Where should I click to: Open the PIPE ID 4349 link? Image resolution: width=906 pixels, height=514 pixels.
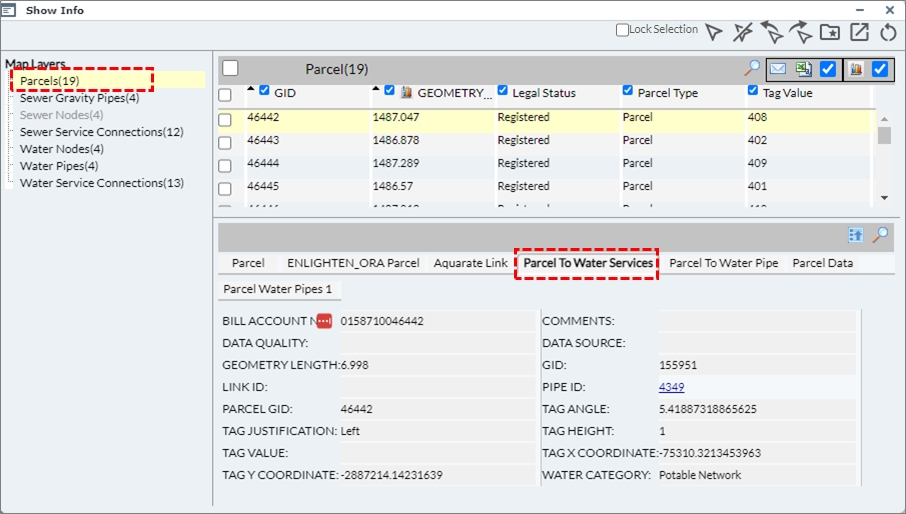click(x=671, y=387)
